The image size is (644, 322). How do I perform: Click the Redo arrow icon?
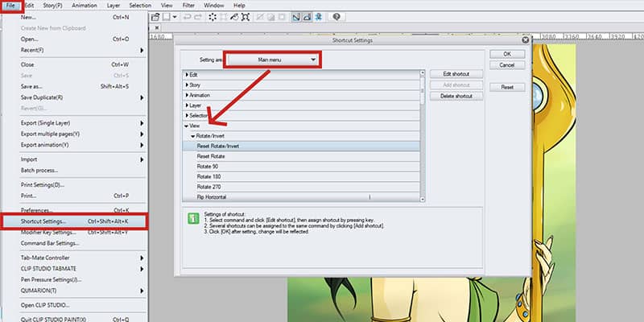click(x=198, y=17)
